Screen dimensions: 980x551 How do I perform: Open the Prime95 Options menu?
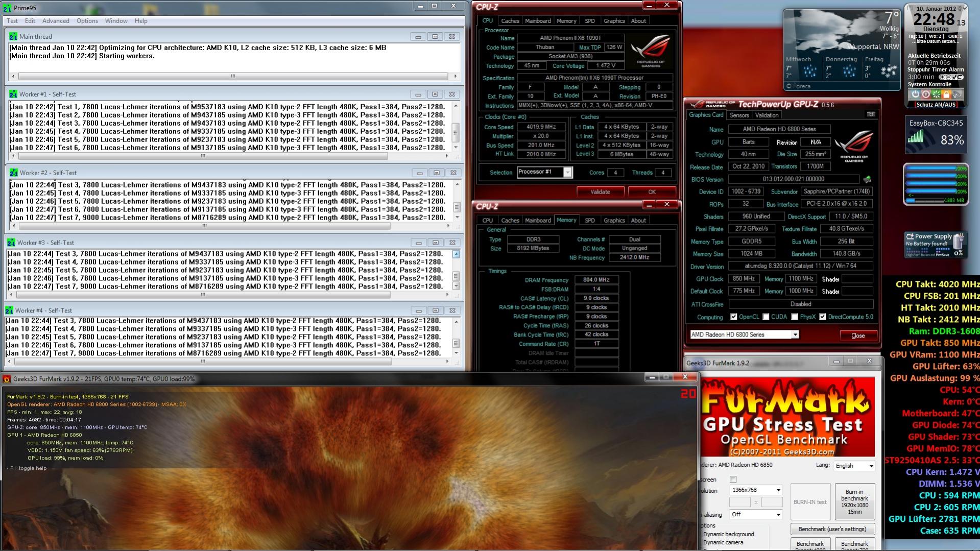(87, 21)
